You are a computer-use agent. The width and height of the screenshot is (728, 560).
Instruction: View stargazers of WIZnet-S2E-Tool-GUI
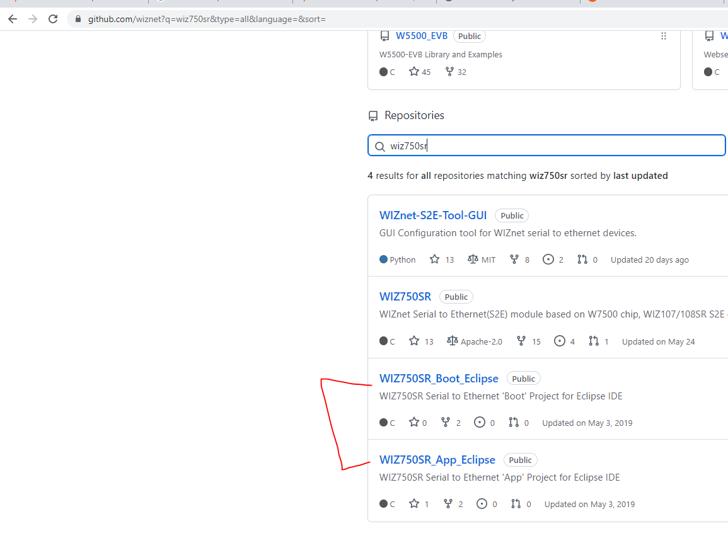coord(442,260)
